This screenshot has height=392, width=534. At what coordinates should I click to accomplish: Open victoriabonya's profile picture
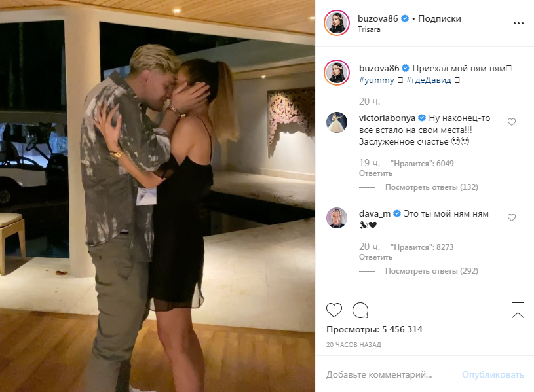[x=337, y=122]
